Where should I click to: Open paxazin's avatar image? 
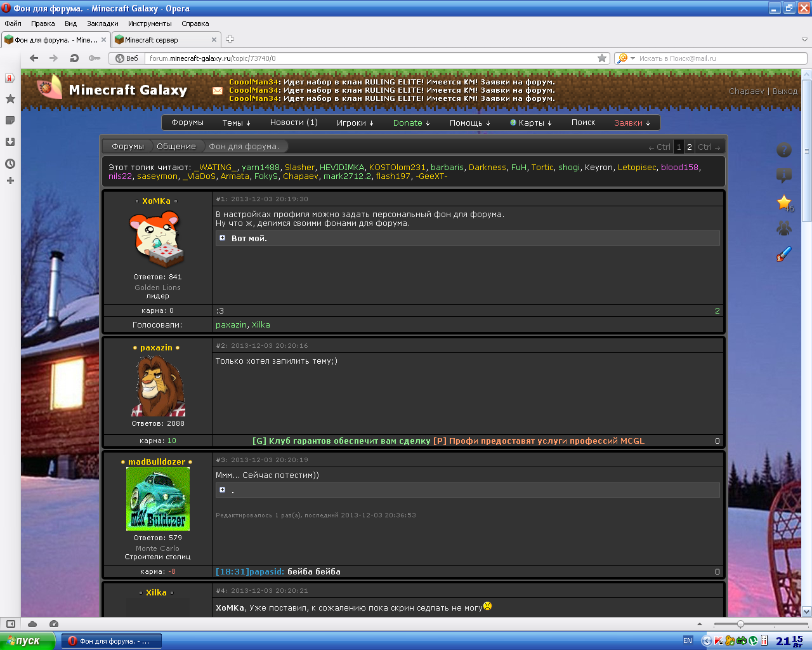[x=158, y=385]
